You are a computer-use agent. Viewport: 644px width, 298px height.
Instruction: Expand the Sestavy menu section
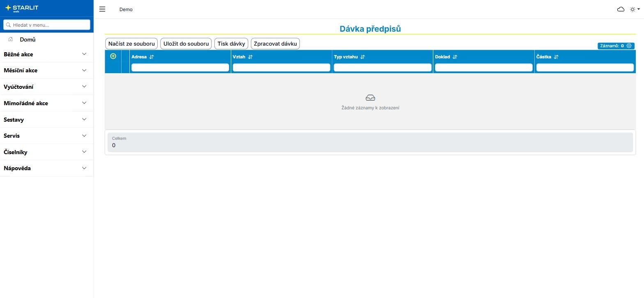coord(47,120)
